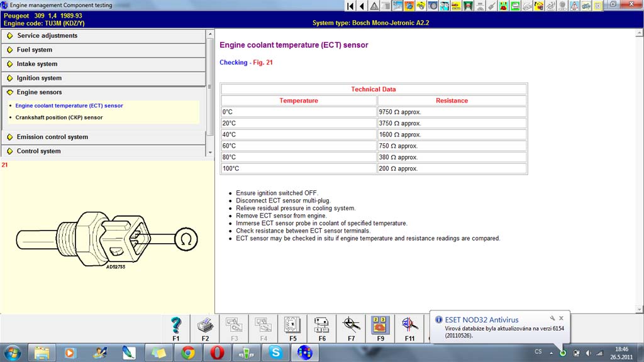Open the Fig. 21 link
This screenshot has width=644, height=362.
(x=262, y=63)
